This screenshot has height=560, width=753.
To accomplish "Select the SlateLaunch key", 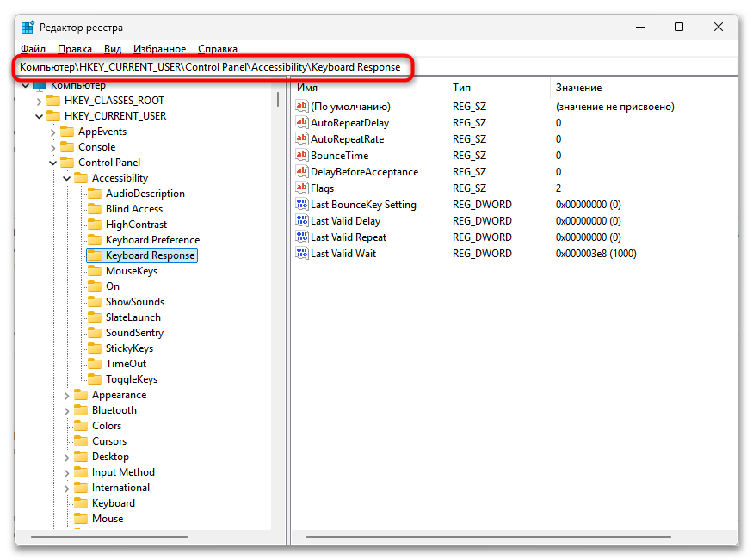I will 133,317.
